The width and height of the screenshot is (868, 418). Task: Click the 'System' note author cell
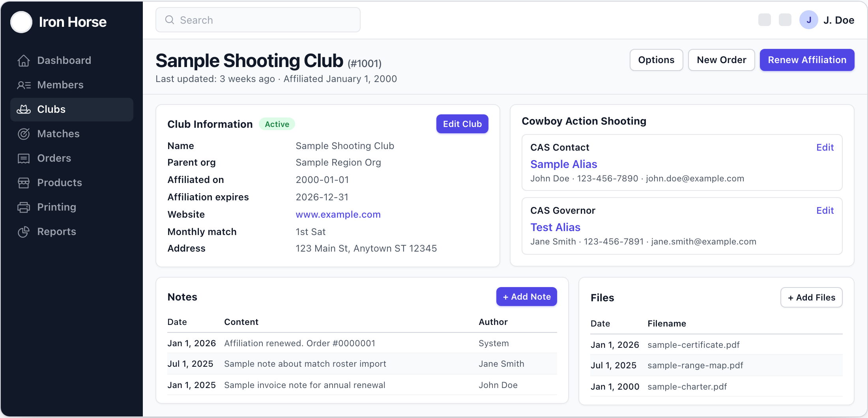tap(494, 343)
